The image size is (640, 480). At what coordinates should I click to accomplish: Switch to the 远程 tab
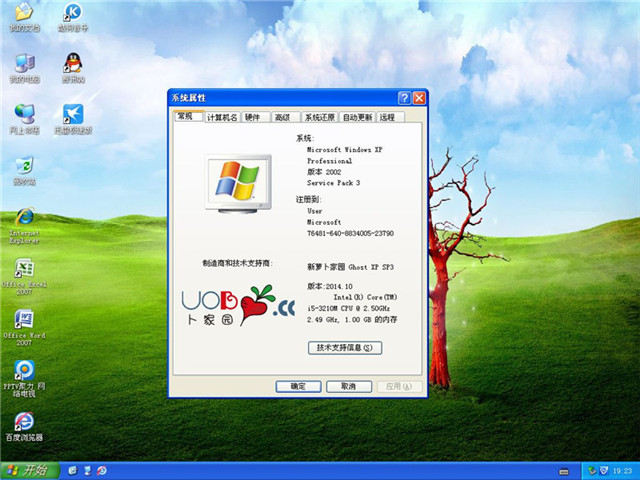tap(390, 118)
